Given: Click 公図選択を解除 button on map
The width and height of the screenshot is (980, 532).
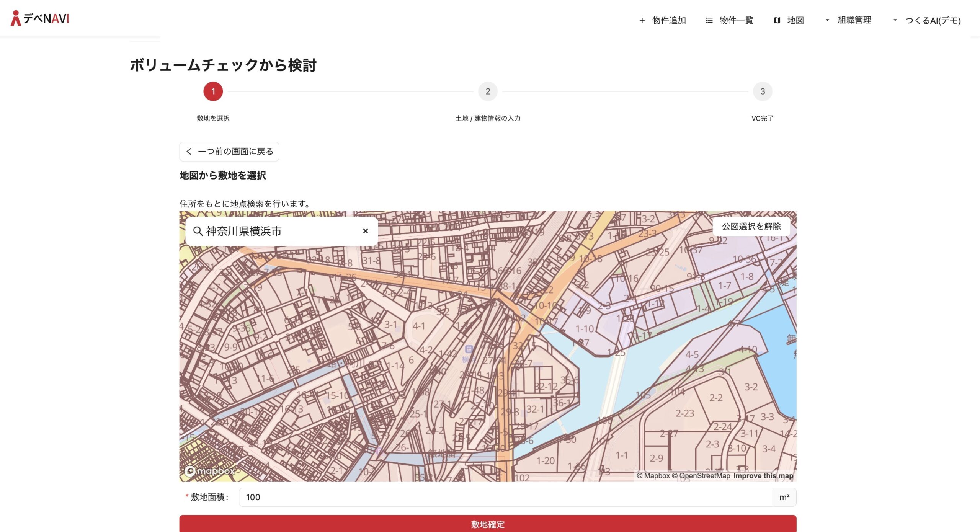Looking at the screenshot, I should coord(751,227).
